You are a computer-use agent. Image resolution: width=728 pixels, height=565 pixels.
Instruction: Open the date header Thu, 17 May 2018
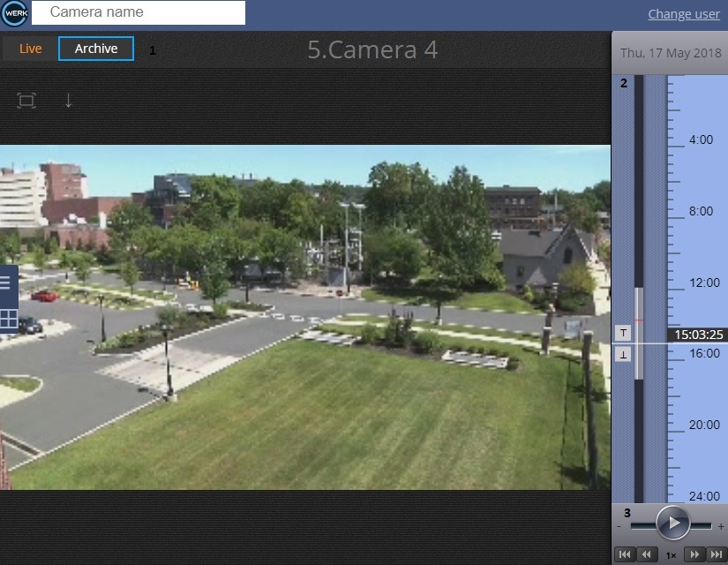670,53
